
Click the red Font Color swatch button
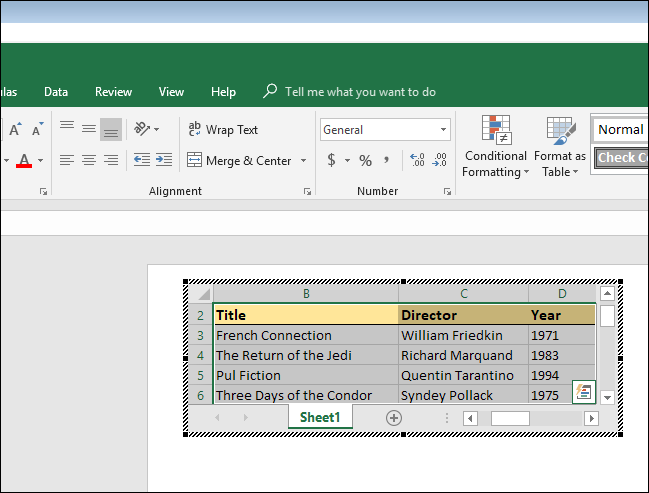click(x=25, y=160)
